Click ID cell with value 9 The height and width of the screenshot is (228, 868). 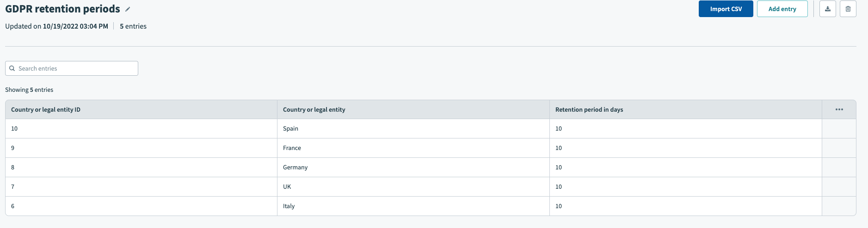13,148
